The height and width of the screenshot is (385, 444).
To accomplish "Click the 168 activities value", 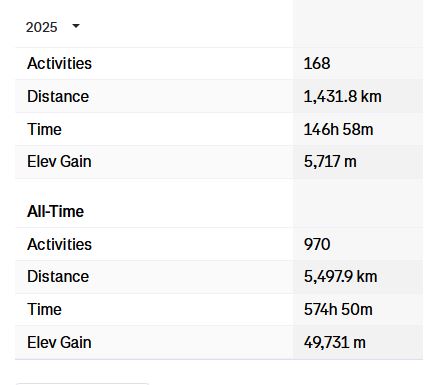I will [x=317, y=63].
